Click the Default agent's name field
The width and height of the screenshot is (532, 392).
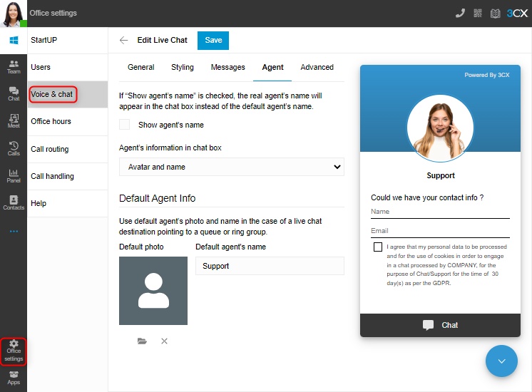pyautogui.click(x=270, y=266)
